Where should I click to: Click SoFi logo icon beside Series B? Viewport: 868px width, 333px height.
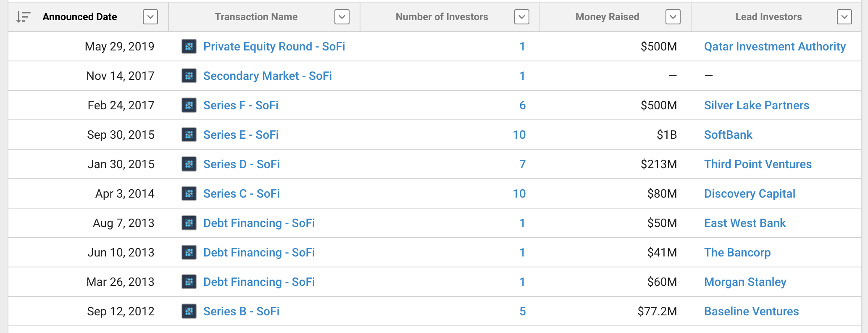tap(189, 311)
